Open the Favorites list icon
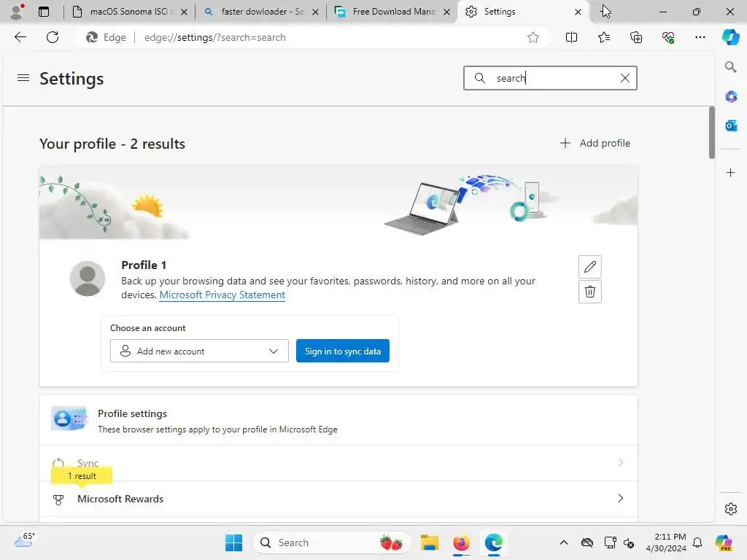747x560 pixels. pos(603,37)
